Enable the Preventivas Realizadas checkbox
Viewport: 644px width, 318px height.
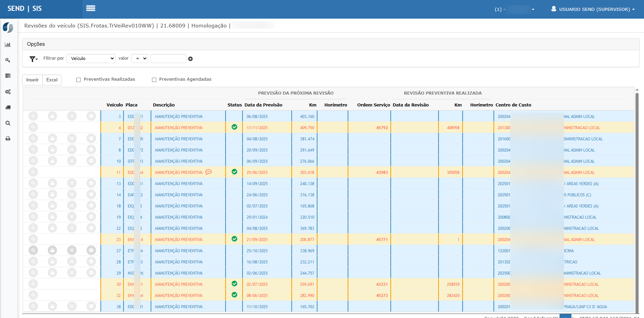click(79, 80)
